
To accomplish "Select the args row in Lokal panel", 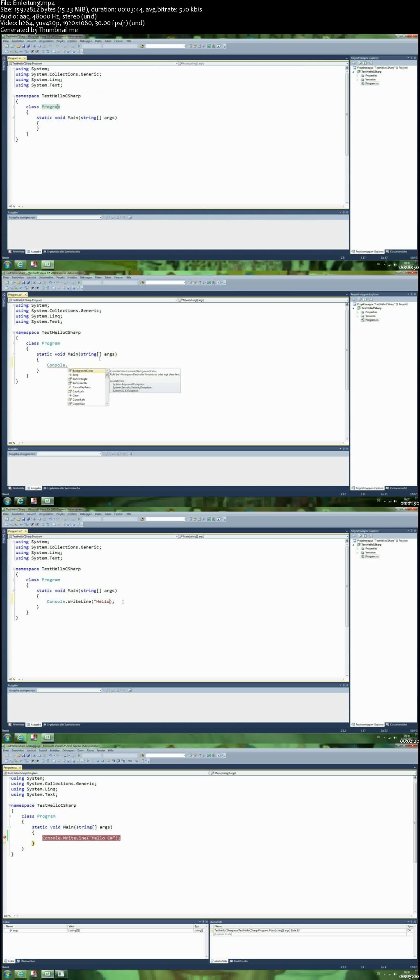I will [105, 930].
